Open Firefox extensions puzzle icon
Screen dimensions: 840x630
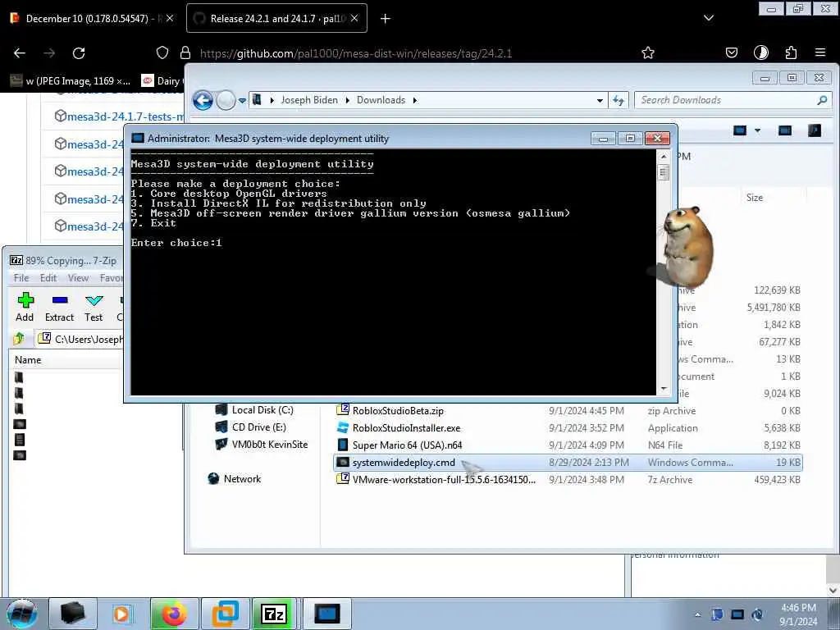point(791,52)
